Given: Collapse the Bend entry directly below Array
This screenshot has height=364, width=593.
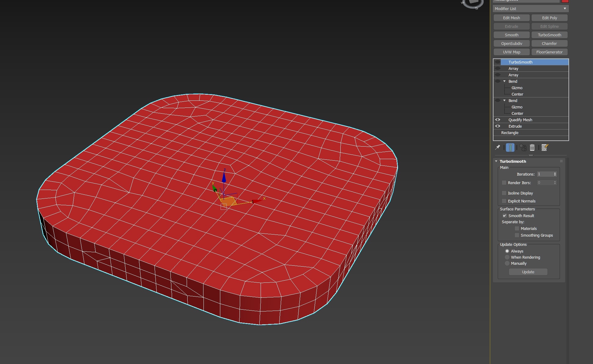Looking at the screenshot, I should (504, 81).
